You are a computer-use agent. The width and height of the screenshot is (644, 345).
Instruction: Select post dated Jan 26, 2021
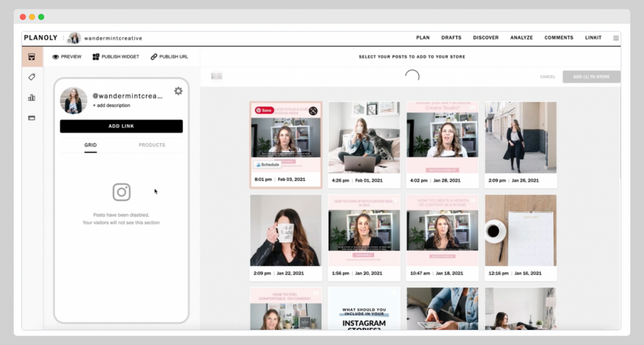(521, 145)
